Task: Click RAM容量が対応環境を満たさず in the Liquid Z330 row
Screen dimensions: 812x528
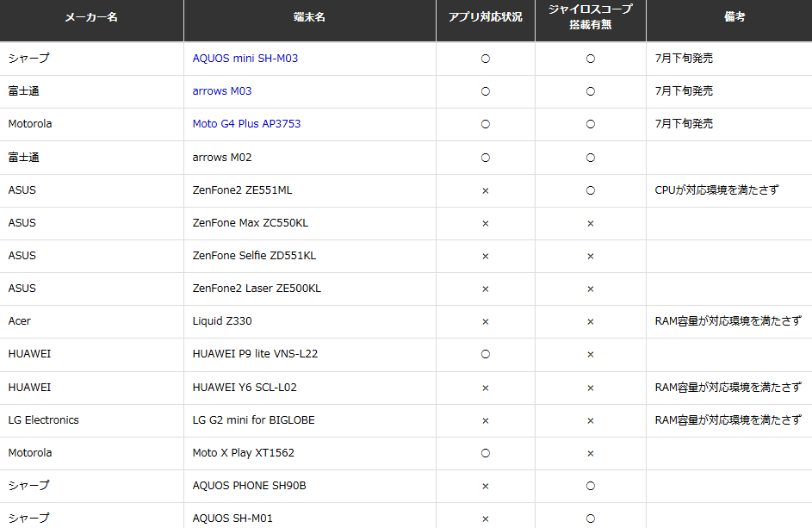Action: (728, 321)
